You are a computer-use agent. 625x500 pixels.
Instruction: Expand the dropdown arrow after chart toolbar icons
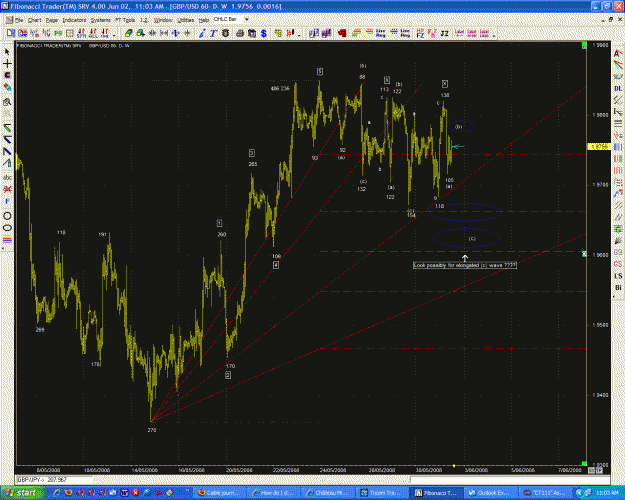[x=114, y=35]
